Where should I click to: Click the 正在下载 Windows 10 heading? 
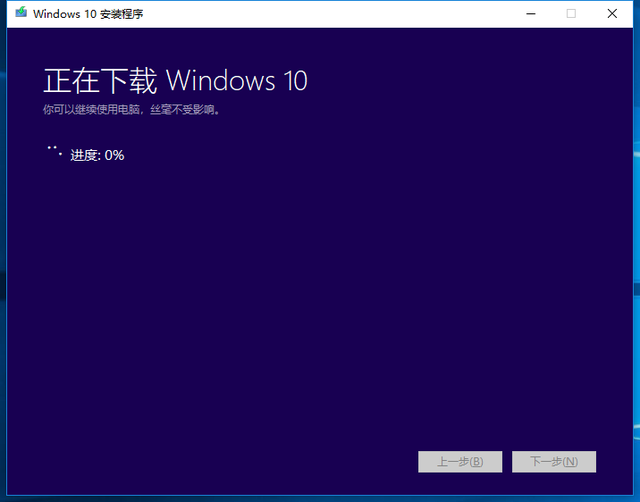pyautogui.click(x=176, y=81)
